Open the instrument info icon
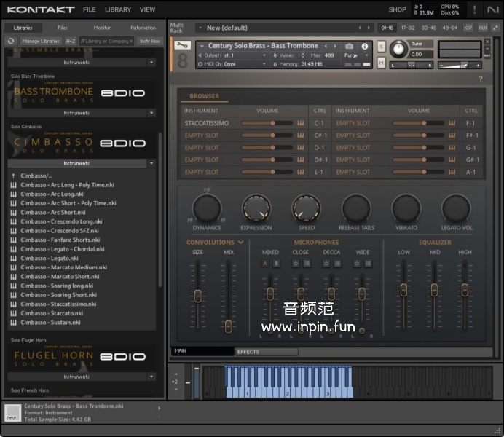 click(x=365, y=47)
